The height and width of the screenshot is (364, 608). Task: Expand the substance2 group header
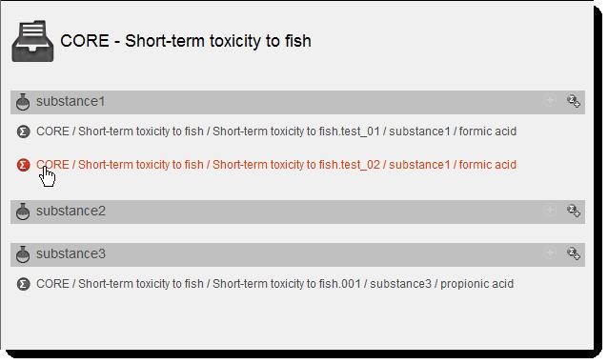pyautogui.click(x=297, y=212)
